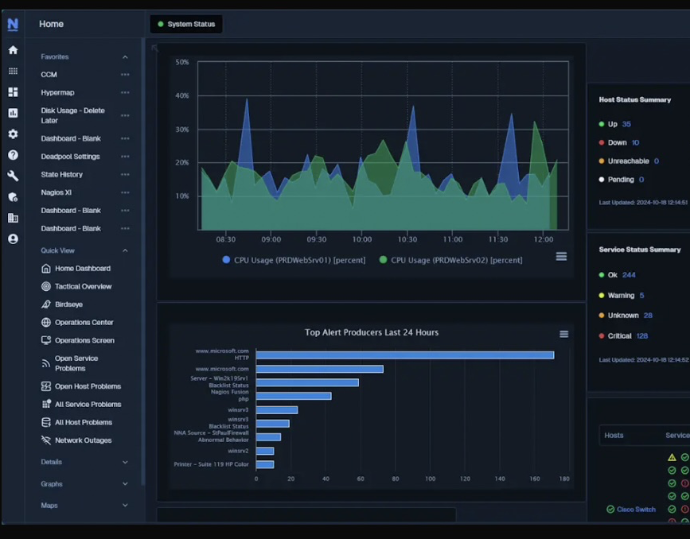The width and height of the screenshot is (690, 539).
Task: Click the System Status button
Action: coord(186,24)
